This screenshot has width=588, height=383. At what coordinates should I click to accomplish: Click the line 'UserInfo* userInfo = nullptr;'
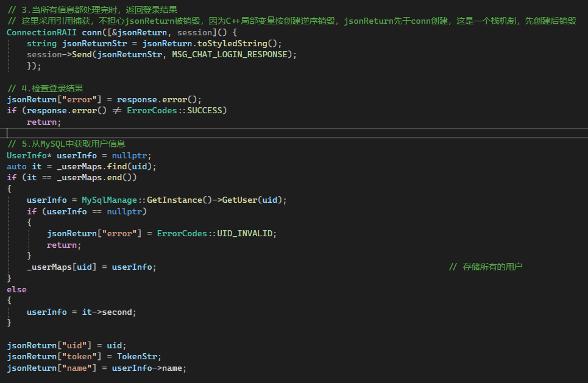[79, 155]
